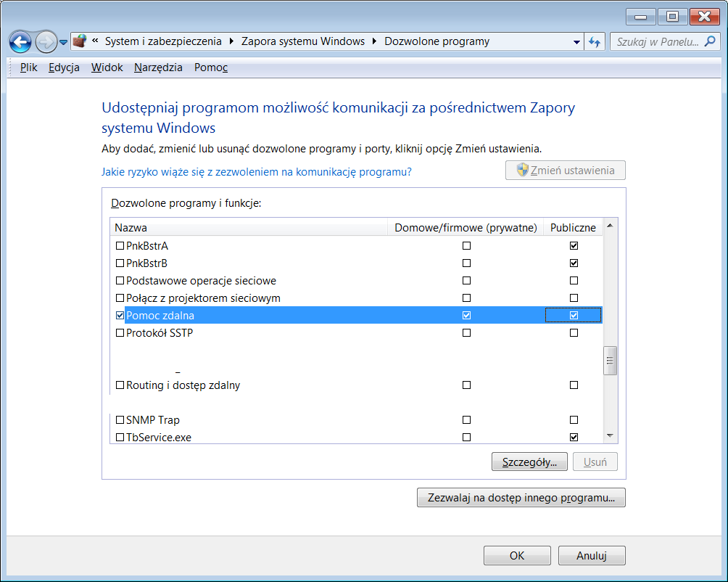Click the refresh button beside address bar
This screenshot has width=728, height=582.
pos(595,42)
